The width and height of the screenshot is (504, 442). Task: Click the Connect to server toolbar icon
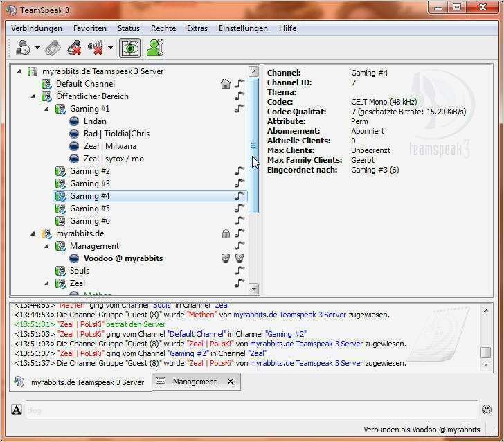coord(23,48)
